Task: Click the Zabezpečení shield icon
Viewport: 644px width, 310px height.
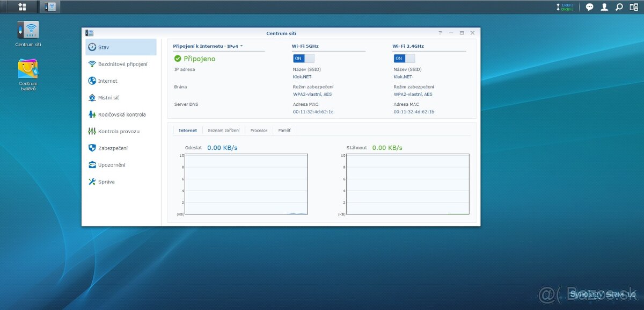Action: click(92, 148)
